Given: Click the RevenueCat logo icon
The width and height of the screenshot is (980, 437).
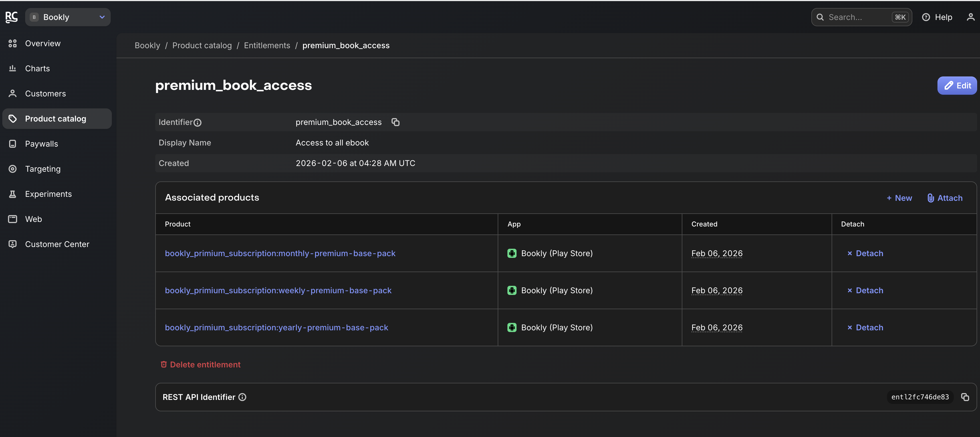Looking at the screenshot, I should coord(11,17).
